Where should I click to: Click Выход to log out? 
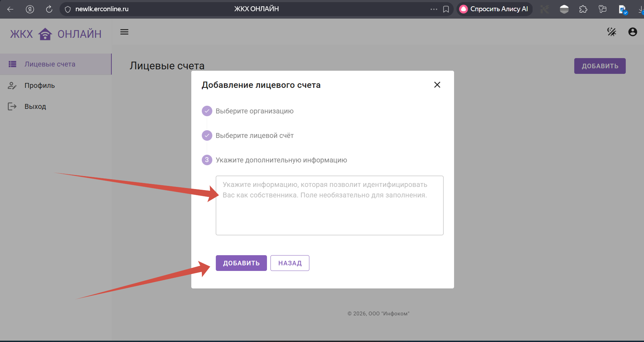coord(35,106)
